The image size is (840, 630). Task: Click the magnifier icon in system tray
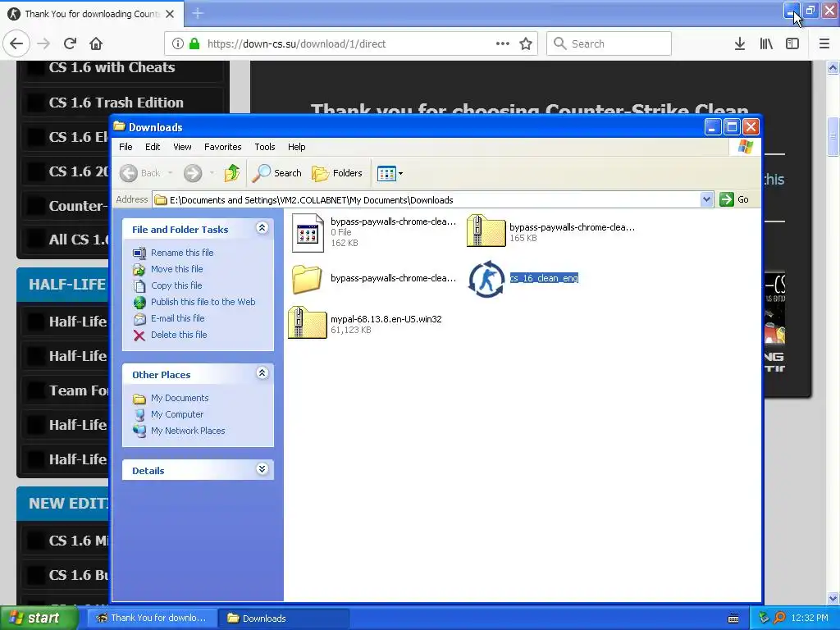pos(779,619)
